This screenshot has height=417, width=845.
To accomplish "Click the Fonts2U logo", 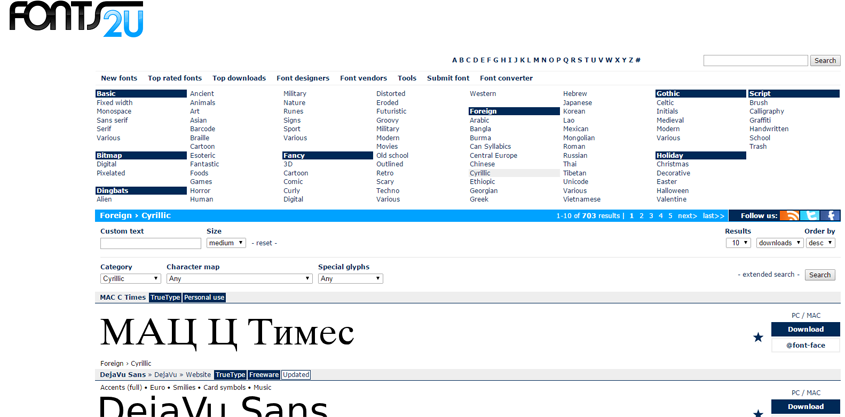I will point(76,19).
